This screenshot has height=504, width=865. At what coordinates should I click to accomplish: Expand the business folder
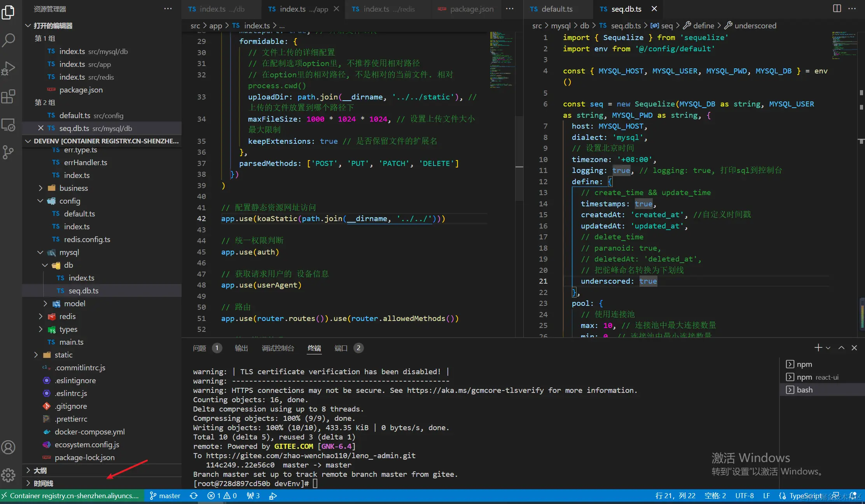click(x=73, y=188)
